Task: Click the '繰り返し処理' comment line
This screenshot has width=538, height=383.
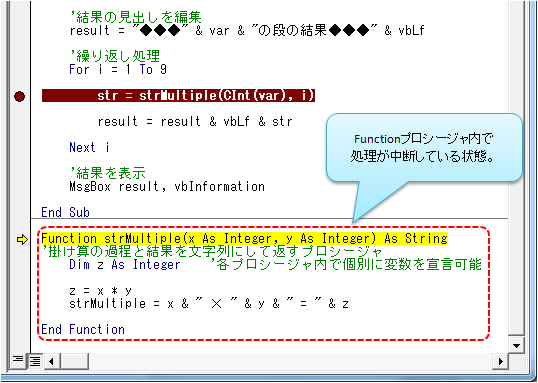Action: (115, 57)
